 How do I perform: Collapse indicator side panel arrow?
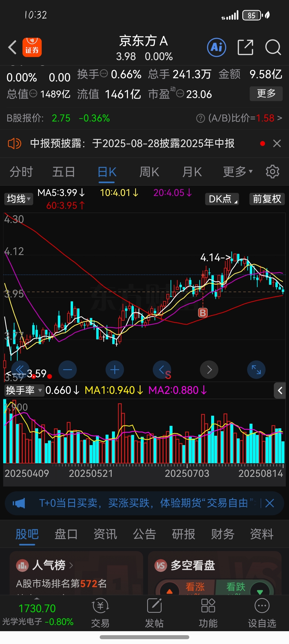(280, 391)
